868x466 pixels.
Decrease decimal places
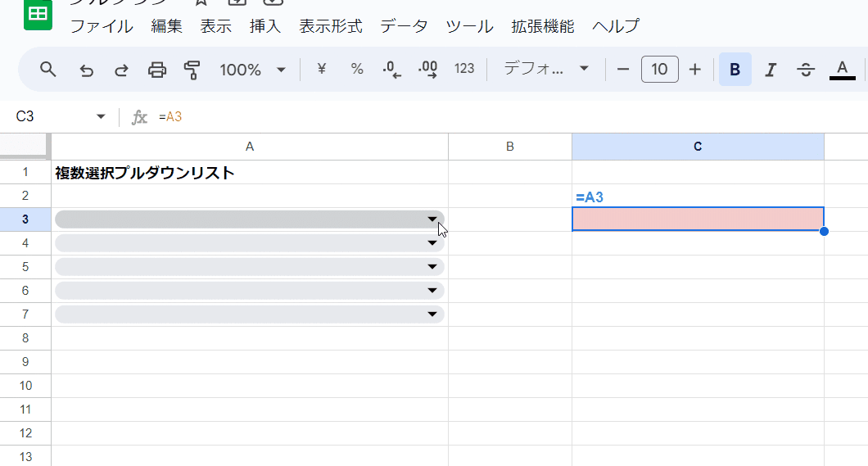point(392,69)
